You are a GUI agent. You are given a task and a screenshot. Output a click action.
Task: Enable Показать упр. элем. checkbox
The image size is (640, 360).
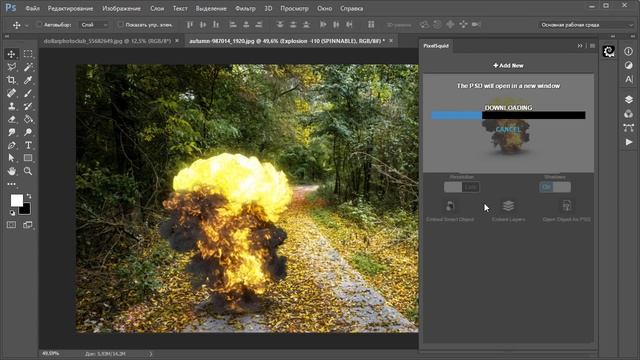120,24
